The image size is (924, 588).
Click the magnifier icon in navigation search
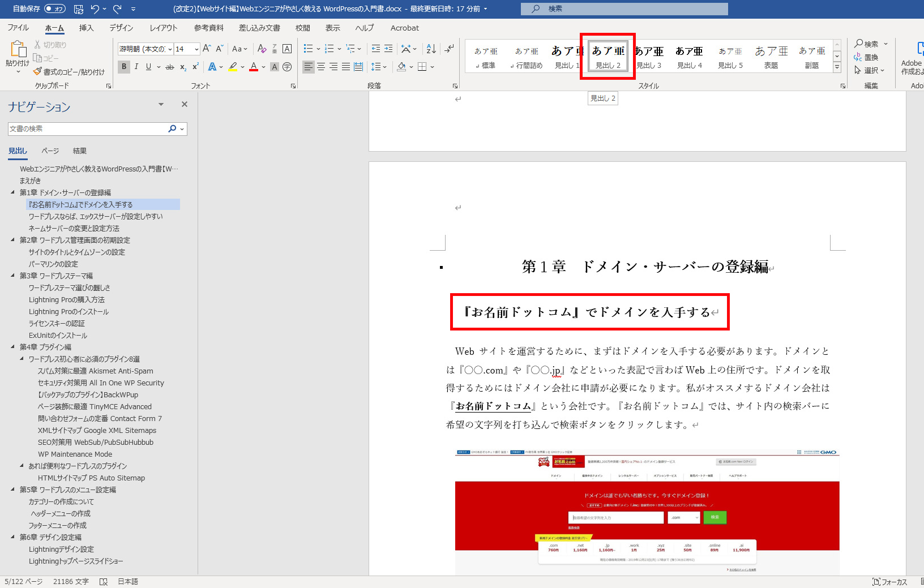pyautogui.click(x=173, y=128)
